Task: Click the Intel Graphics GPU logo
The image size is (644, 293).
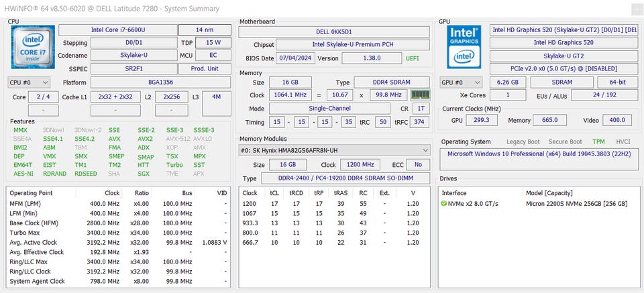Action: pyautogui.click(x=464, y=46)
